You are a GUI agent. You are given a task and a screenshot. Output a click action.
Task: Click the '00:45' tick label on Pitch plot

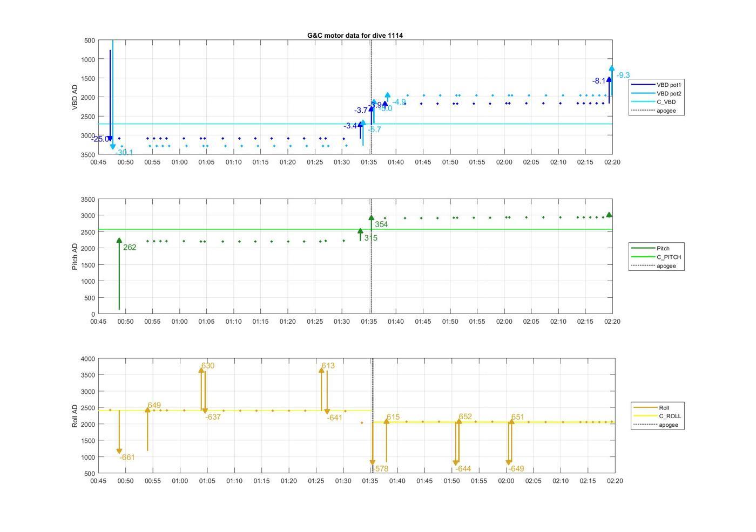click(x=98, y=321)
